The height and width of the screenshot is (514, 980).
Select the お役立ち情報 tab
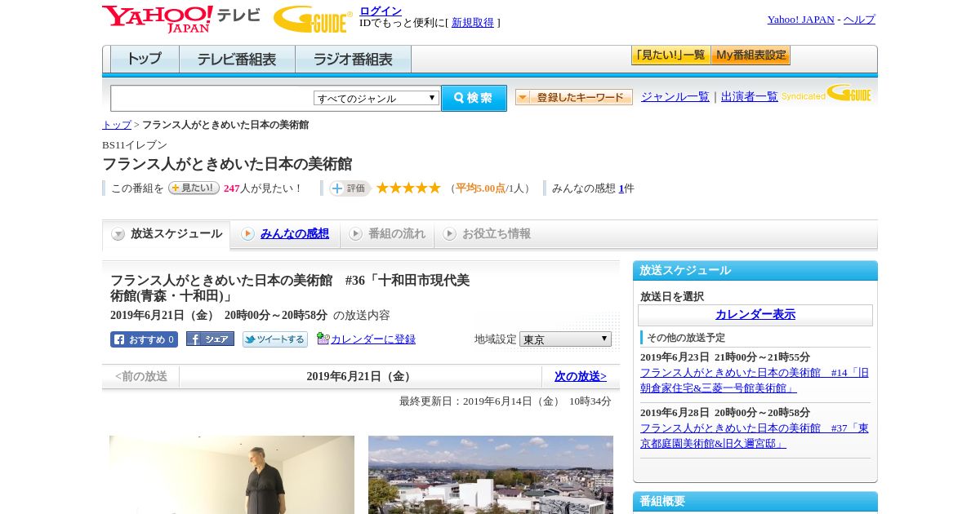coord(487,234)
